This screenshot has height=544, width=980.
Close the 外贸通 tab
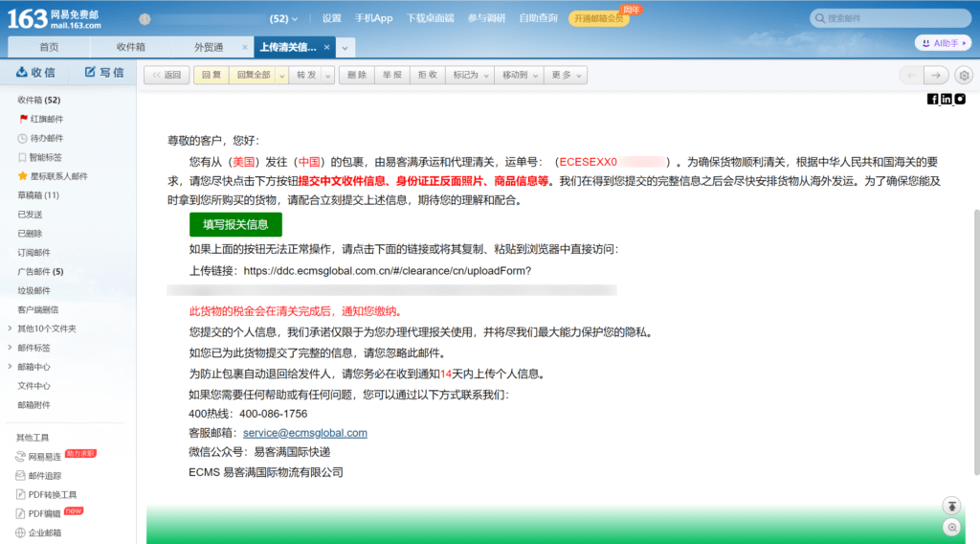244,47
